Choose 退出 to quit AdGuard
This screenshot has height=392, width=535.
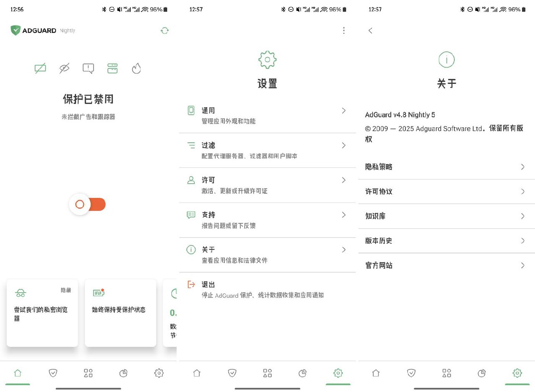pos(267,289)
